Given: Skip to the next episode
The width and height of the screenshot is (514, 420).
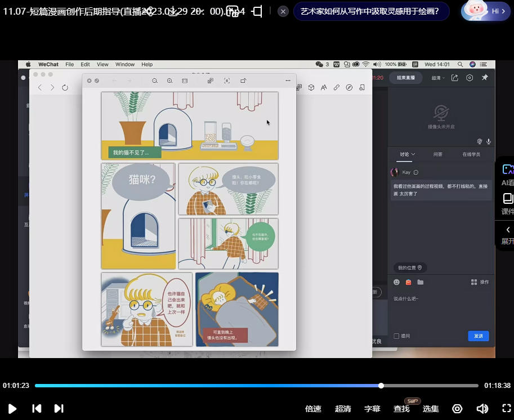Looking at the screenshot, I should (x=59, y=409).
